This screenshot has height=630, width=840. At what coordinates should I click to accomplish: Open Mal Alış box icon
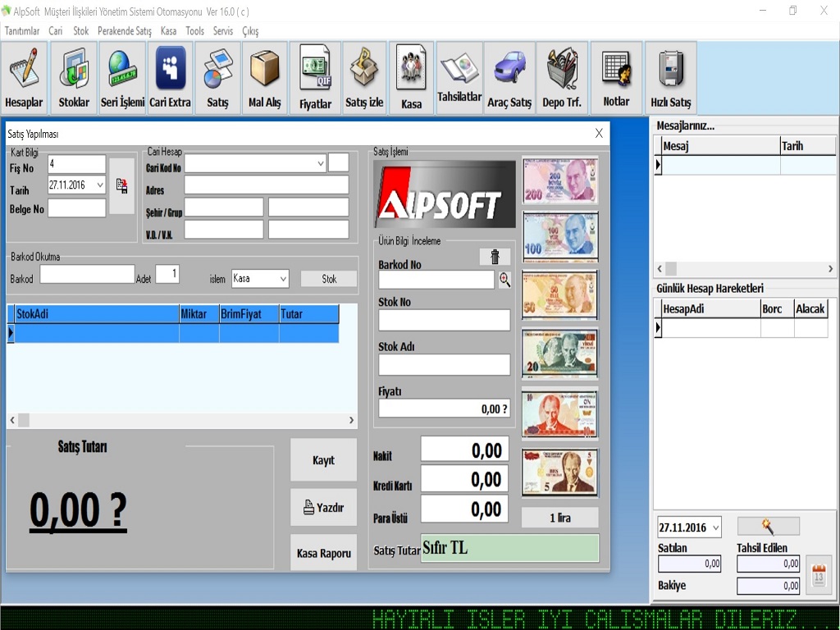[x=265, y=78]
